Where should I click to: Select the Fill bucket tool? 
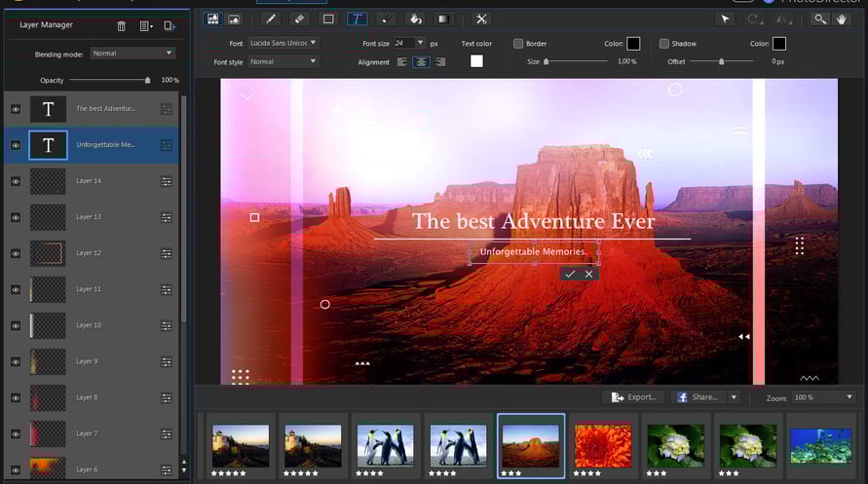click(x=415, y=19)
